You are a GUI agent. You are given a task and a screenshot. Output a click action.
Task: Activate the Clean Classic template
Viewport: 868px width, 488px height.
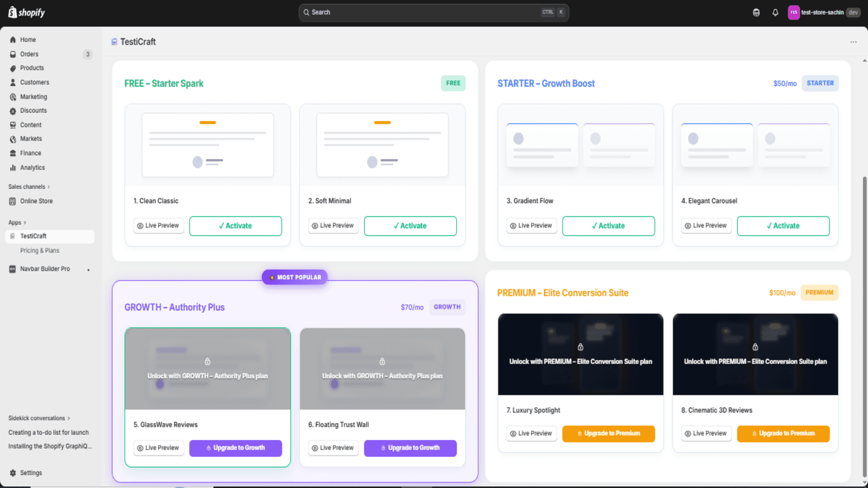pyautogui.click(x=235, y=226)
